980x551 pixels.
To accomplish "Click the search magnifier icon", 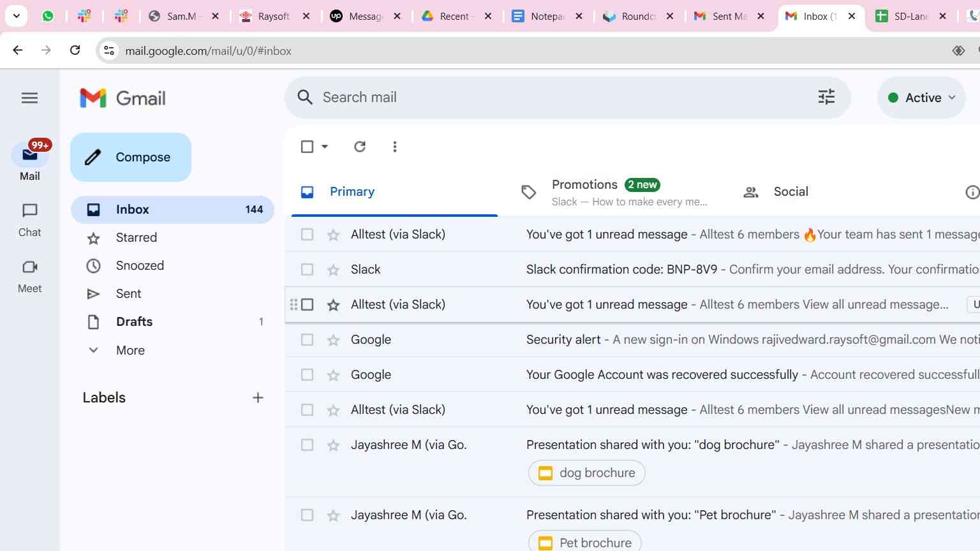I will (x=305, y=97).
